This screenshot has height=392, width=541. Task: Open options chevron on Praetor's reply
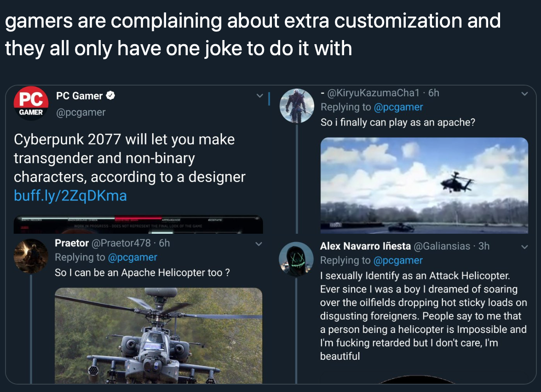259,244
